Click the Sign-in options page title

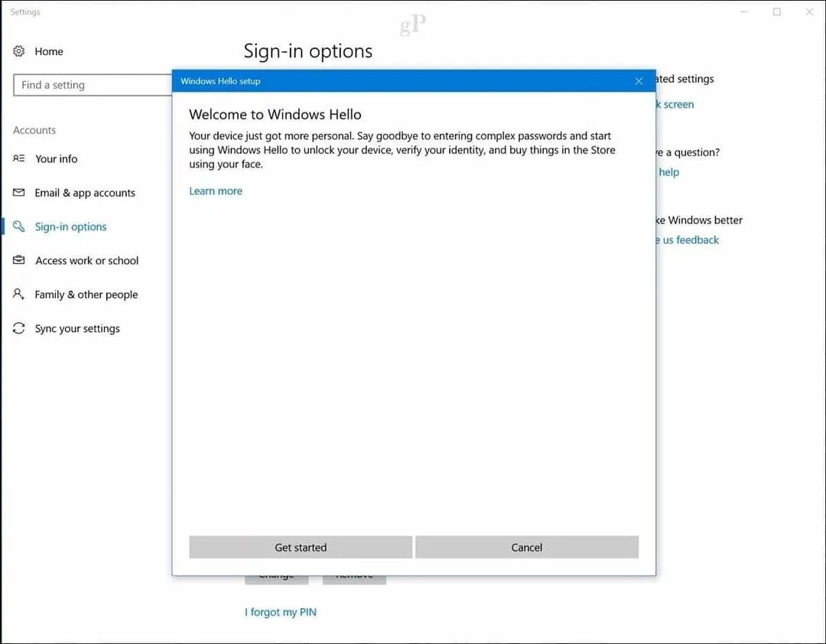click(308, 51)
